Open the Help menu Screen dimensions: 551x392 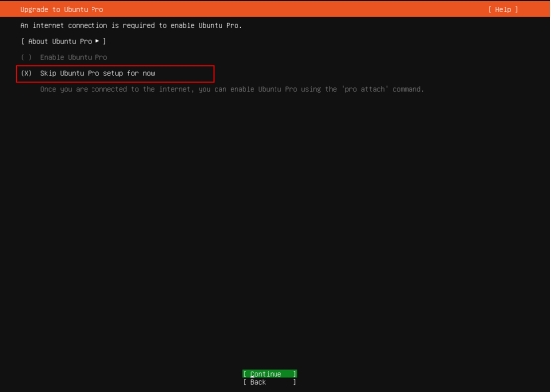pos(503,10)
